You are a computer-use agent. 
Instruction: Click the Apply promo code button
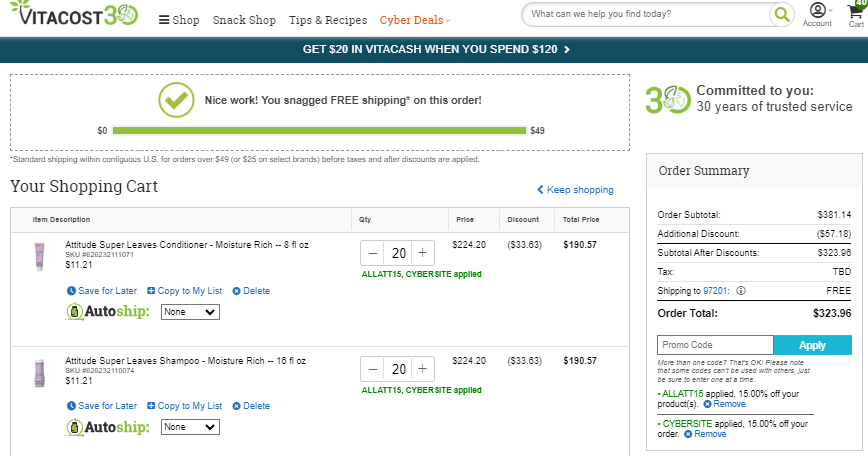coord(812,345)
